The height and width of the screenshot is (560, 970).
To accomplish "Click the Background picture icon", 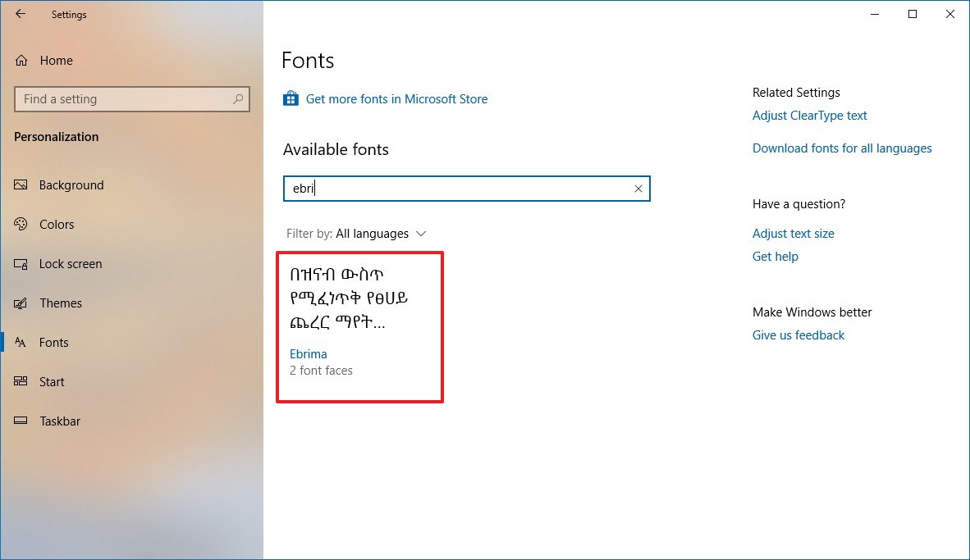I will click(x=21, y=184).
